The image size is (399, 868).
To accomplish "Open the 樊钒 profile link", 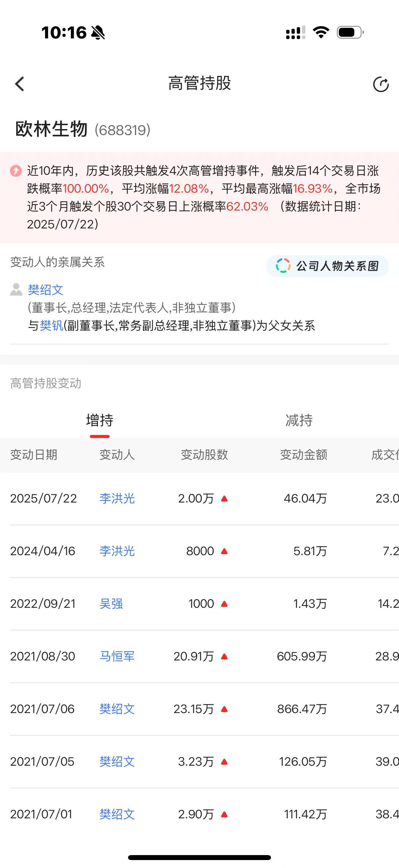I will click(52, 325).
